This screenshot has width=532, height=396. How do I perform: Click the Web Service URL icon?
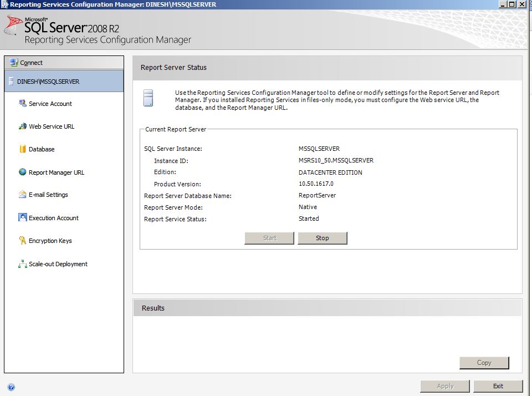[x=22, y=126]
